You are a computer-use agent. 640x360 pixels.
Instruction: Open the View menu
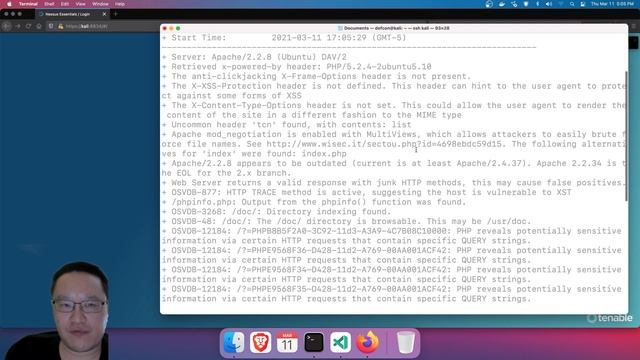click(x=80, y=4)
